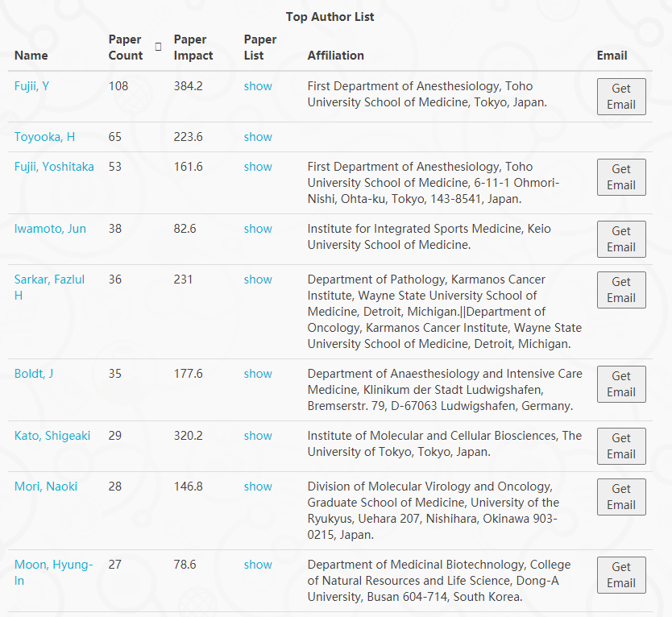Select author name Iwamoto, Jun
Viewport: 672px width, 617px height.
click(x=50, y=229)
